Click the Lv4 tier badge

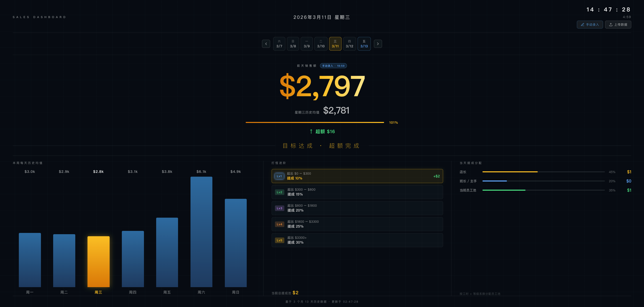(x=279, y=224)
